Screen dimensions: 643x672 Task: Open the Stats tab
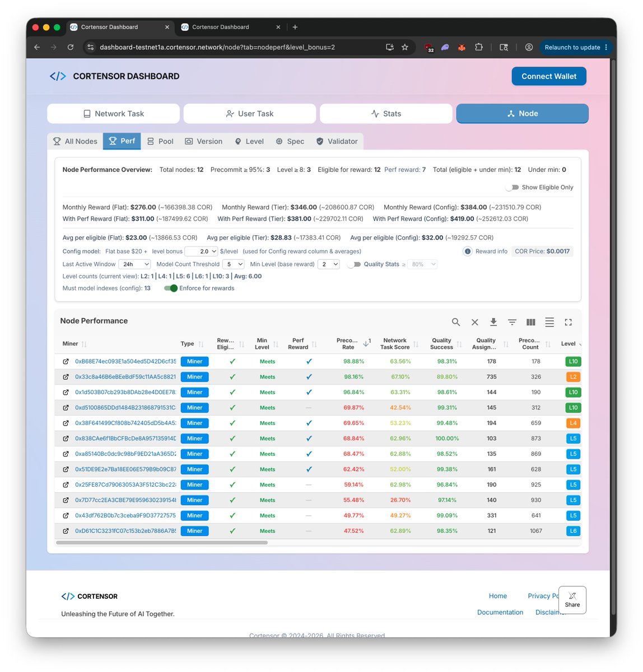pos(386,114)
